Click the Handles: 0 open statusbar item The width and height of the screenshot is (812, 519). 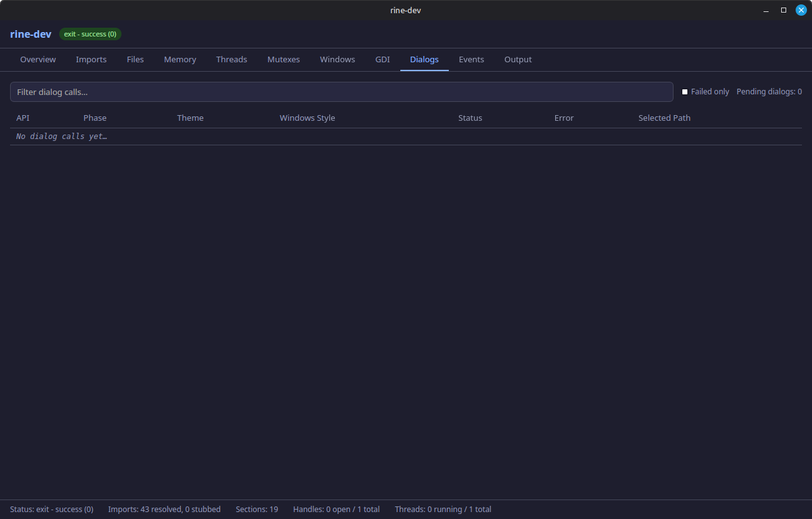336,509
